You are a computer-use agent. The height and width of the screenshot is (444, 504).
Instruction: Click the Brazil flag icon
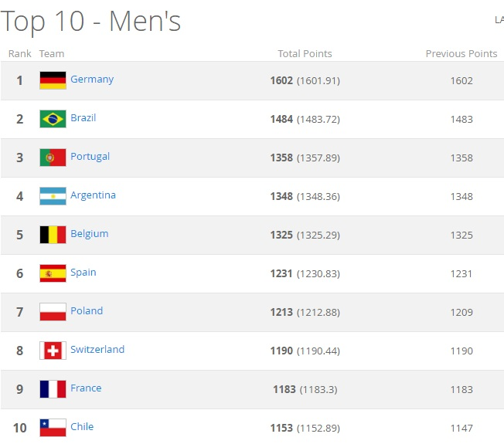click(53, 119)
